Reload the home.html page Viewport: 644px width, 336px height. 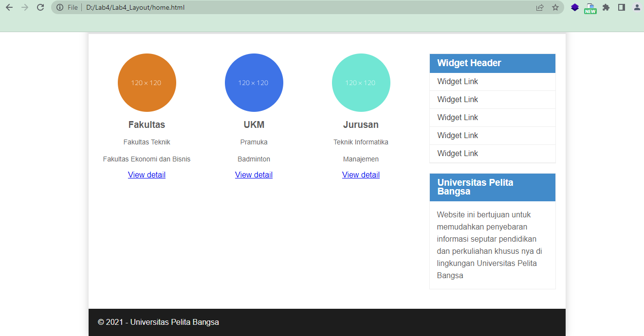coord(40,7)
